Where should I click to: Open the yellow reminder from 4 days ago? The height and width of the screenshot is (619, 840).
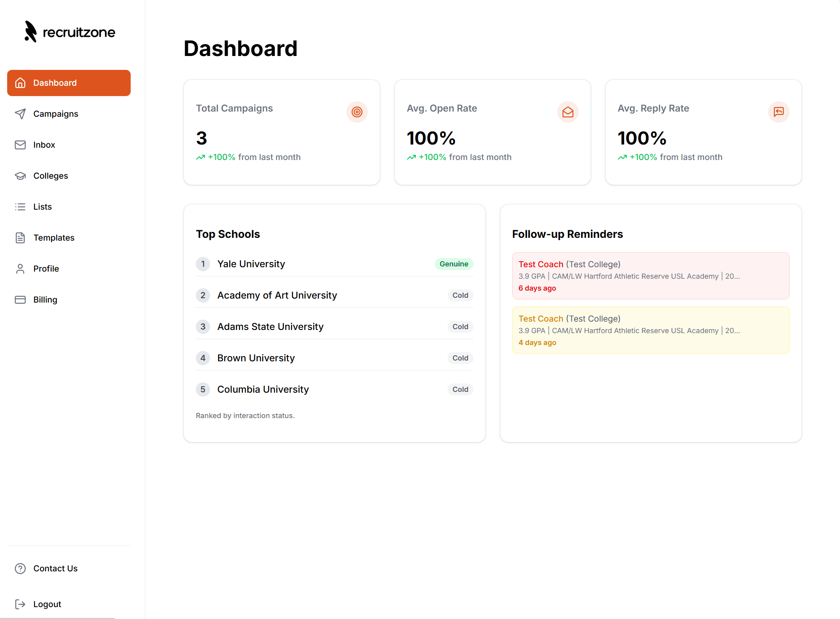point(650,330)
